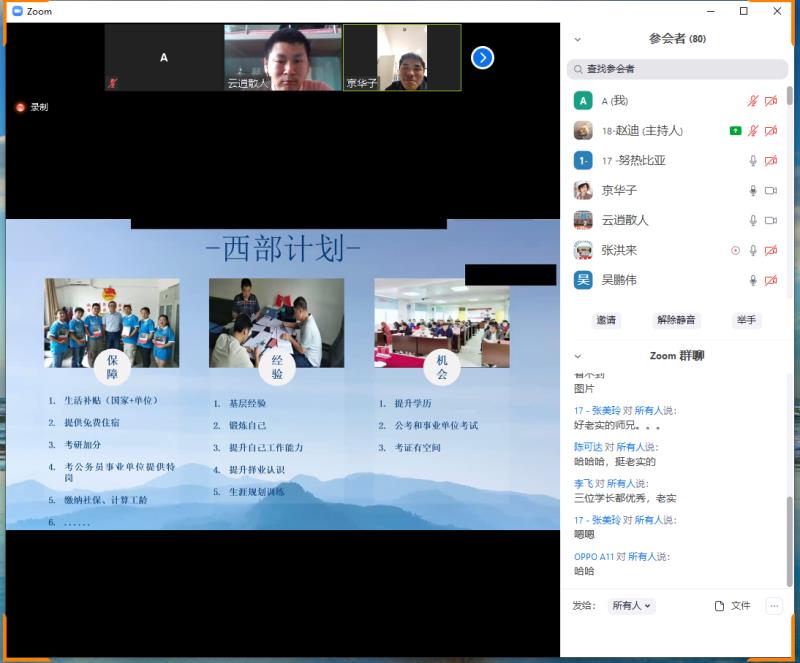The image size is (800, 663).
Task: Click the video camera icon for 云逍散人
Action: [x=771, y=221]
